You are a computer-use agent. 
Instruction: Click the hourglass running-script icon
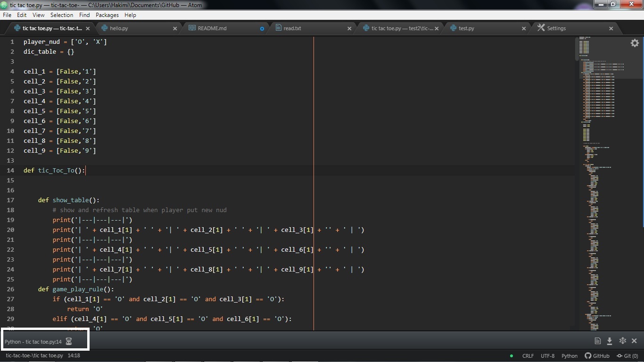coord(69,341)
